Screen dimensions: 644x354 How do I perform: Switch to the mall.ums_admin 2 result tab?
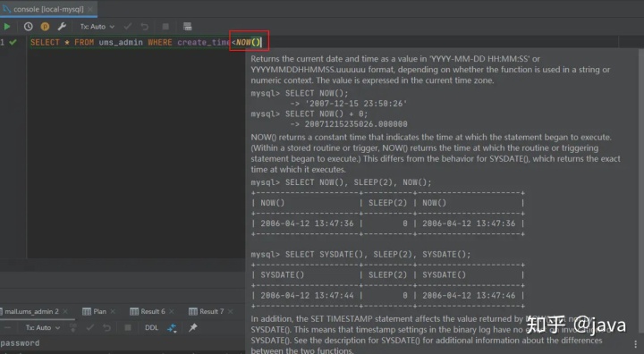31,311
